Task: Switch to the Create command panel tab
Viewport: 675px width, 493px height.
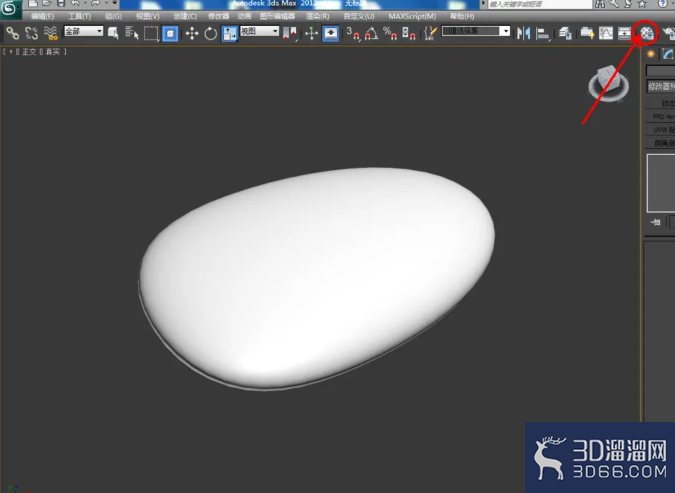Action: 651,54
